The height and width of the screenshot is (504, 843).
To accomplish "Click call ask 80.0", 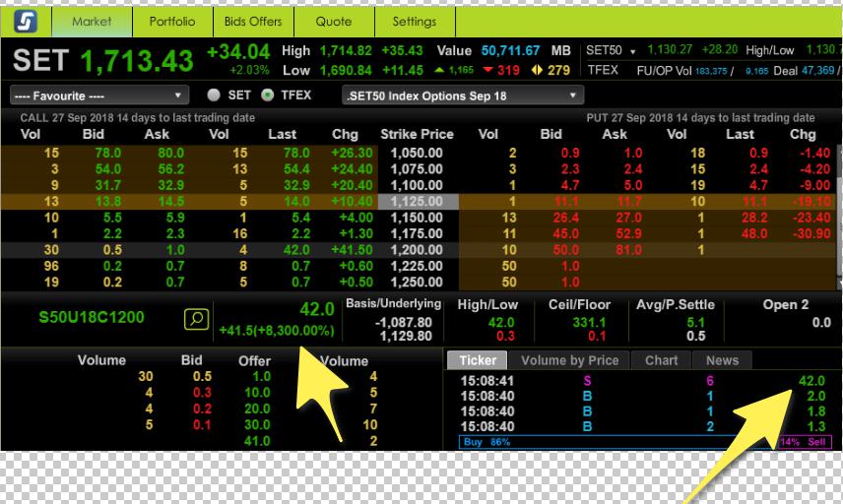I will click(171, 154).
